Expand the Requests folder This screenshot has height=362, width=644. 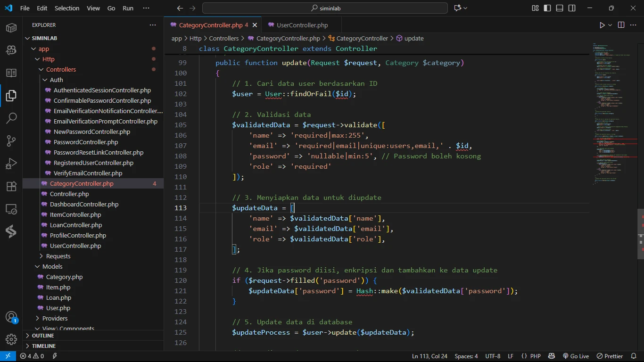[58, 256]
